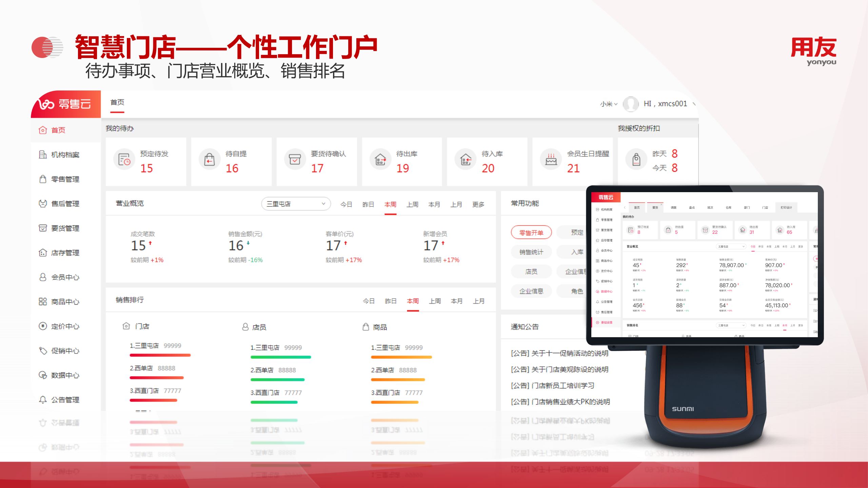Click the 待自提 todo card

click(231, 162)
